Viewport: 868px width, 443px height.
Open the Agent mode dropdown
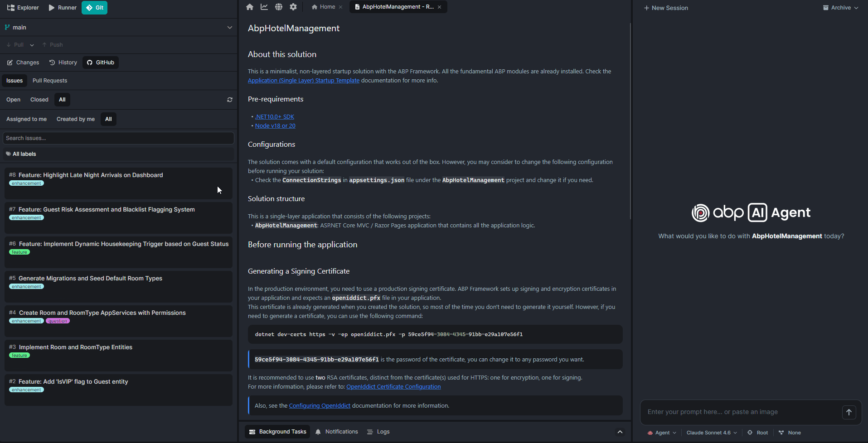[x=662, y=433]
